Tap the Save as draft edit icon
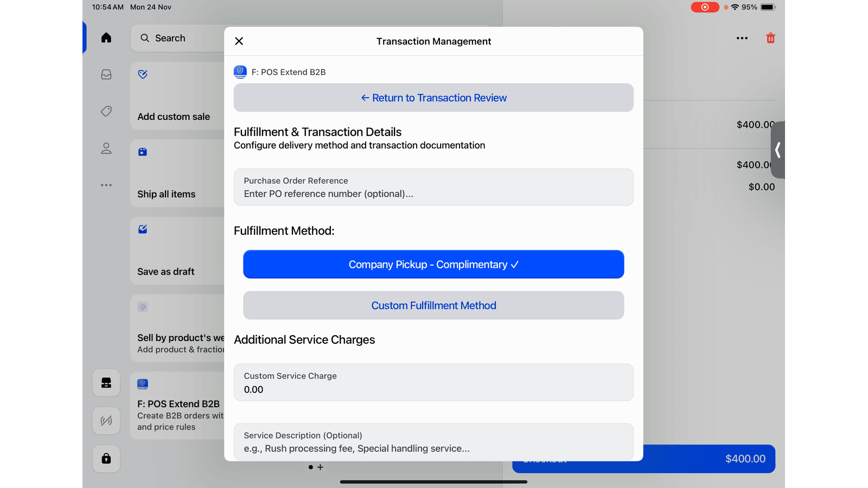The image size is (868, 488). 143,229
